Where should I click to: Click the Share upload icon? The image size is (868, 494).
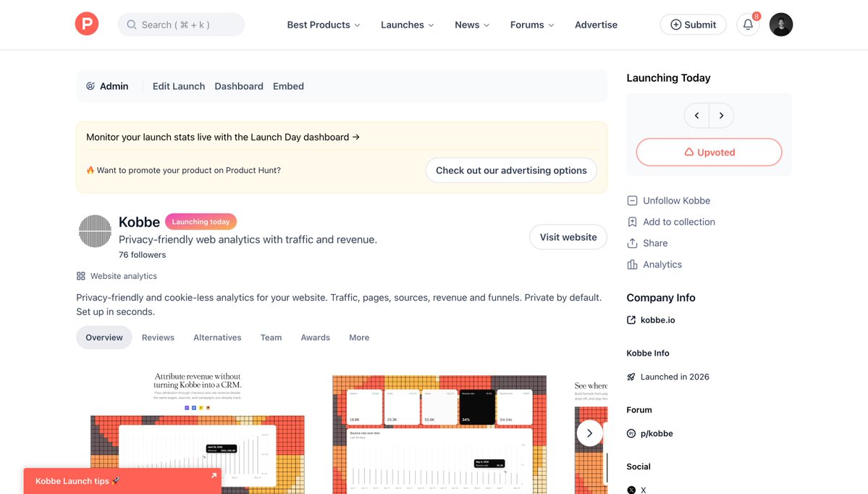[x=632, y=243]
